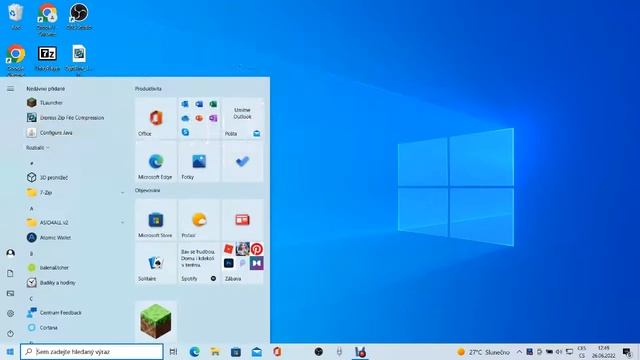Click the Power button in Start menu
This screenshot has height=360, width=640.
[x=11, y=333]
